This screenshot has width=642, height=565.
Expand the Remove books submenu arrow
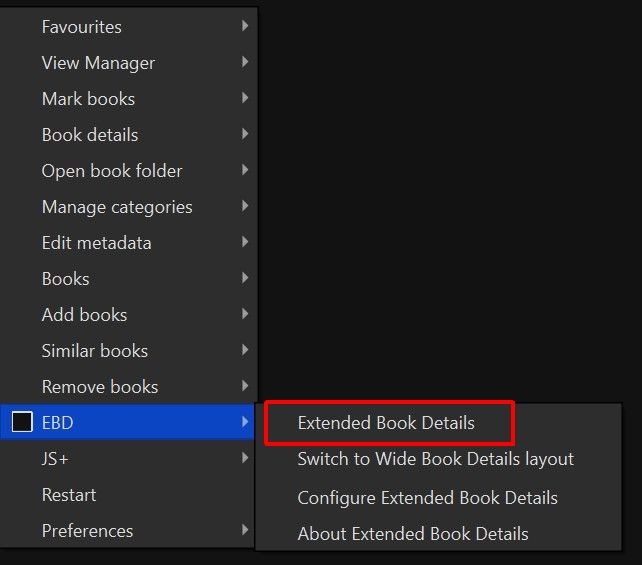(245, 387)
